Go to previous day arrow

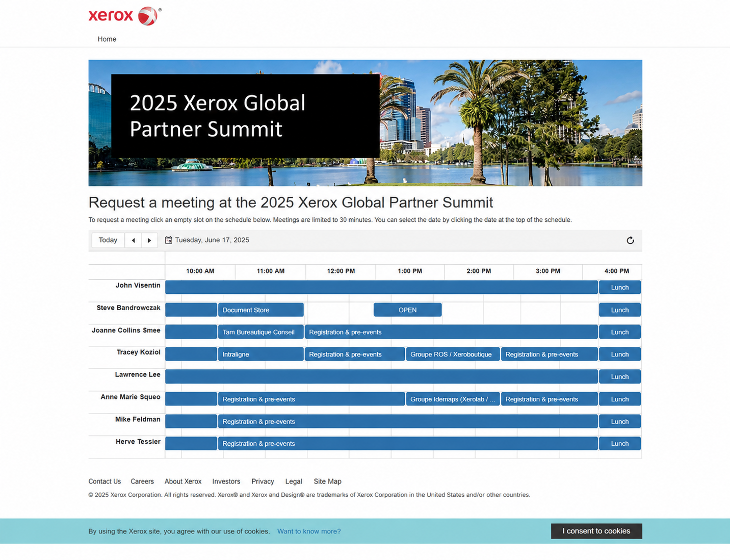click(133, 240)
